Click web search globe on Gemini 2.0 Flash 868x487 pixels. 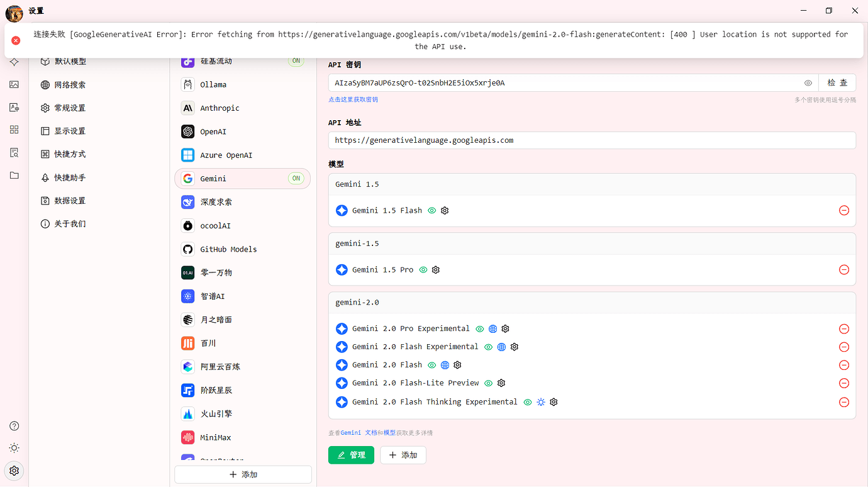tap(445, 365)
